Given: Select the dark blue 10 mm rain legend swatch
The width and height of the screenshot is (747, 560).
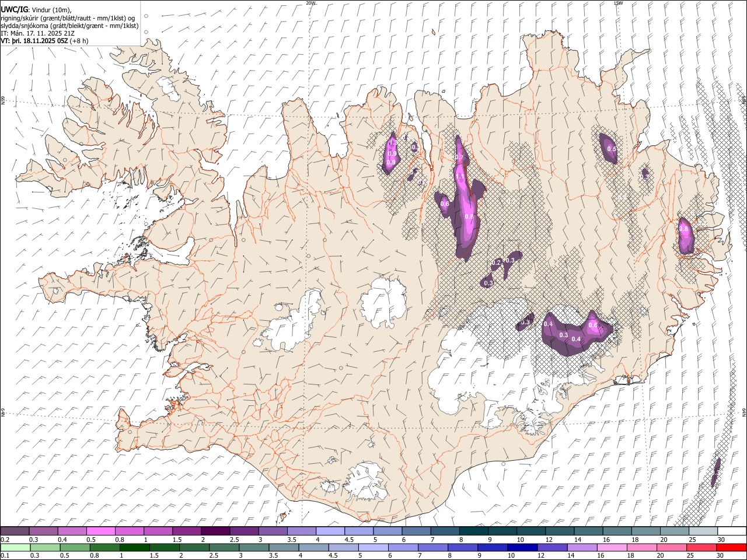Looking at the screenshot, I should click(522, 547).
